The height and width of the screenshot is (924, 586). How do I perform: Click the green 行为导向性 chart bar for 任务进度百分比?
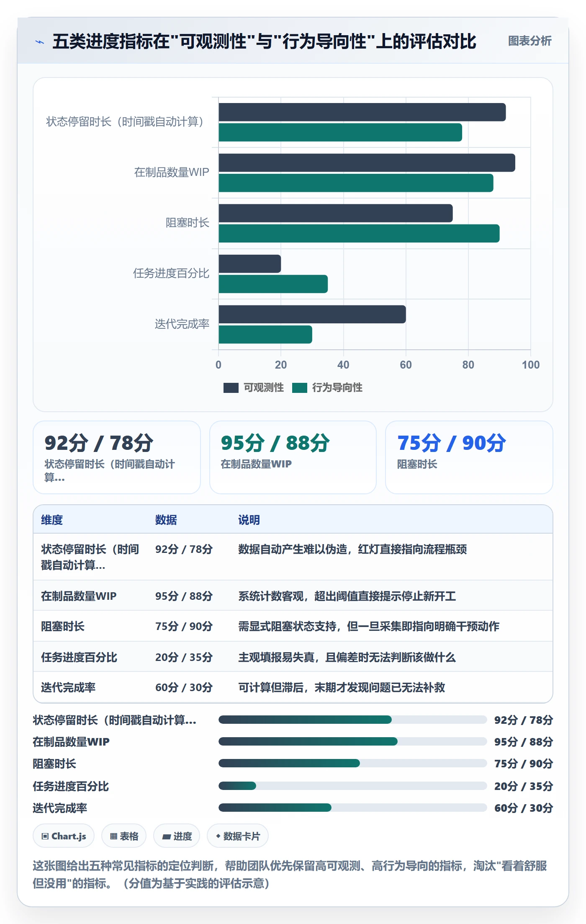273,284
